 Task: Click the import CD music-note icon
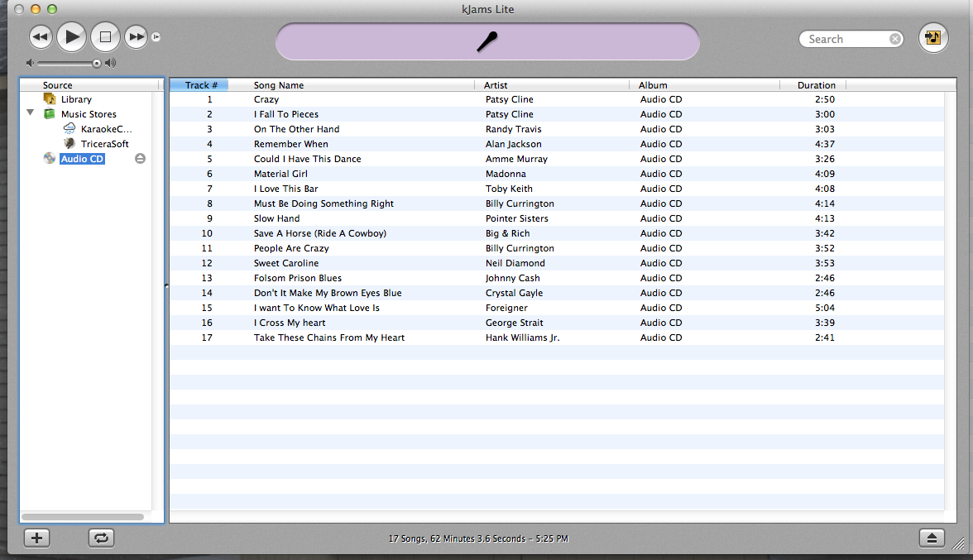[x=933, y=38]
